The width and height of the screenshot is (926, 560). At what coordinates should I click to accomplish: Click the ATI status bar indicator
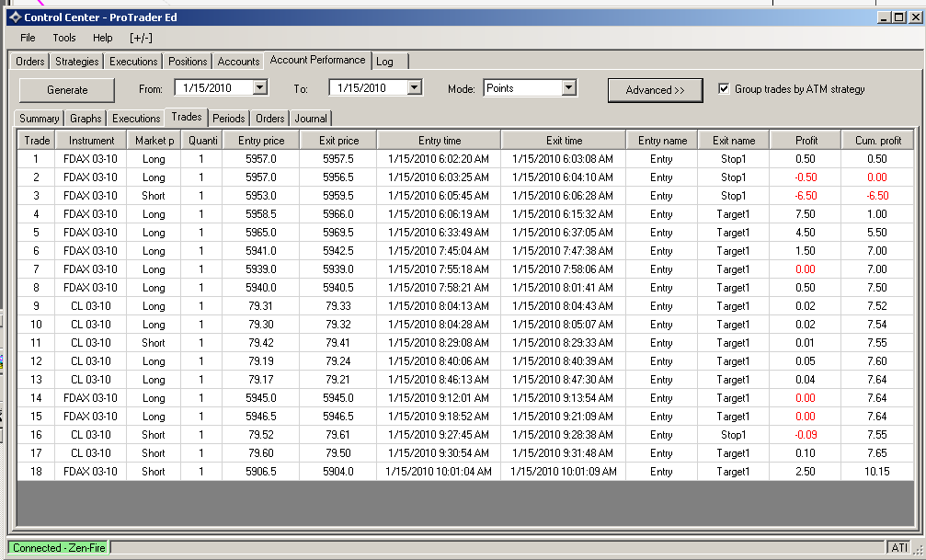click(899, 548)
